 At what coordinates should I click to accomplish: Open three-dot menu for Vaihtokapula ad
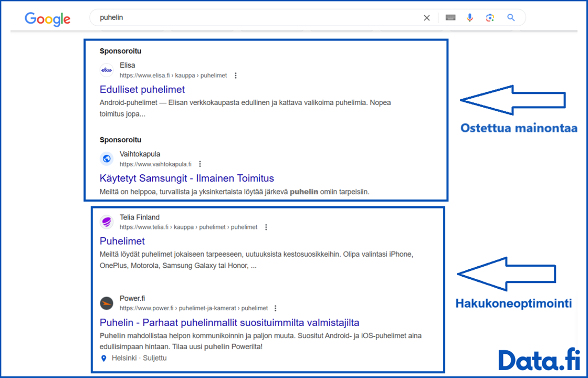(200, 164)
